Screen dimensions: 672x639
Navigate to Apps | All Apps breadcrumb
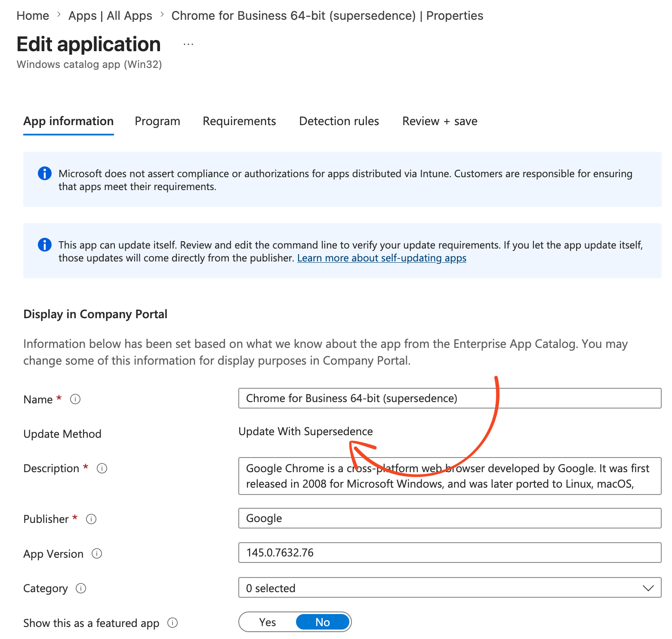tap(110, 15)
